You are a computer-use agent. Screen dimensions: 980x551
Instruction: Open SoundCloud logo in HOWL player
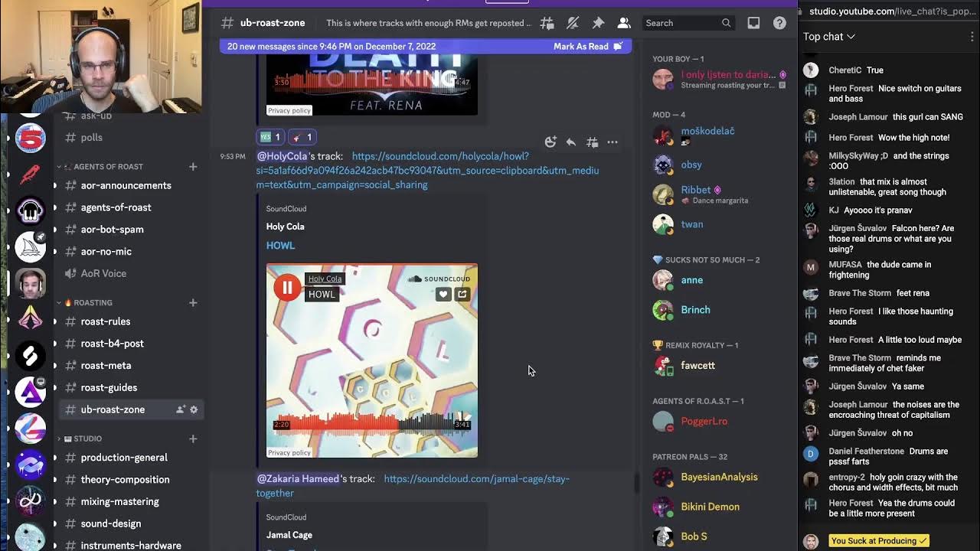click(439, 279)
